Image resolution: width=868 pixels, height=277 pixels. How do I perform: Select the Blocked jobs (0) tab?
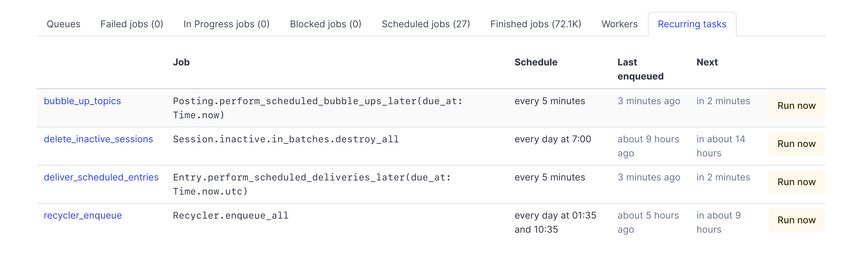[x=325, y=24]
